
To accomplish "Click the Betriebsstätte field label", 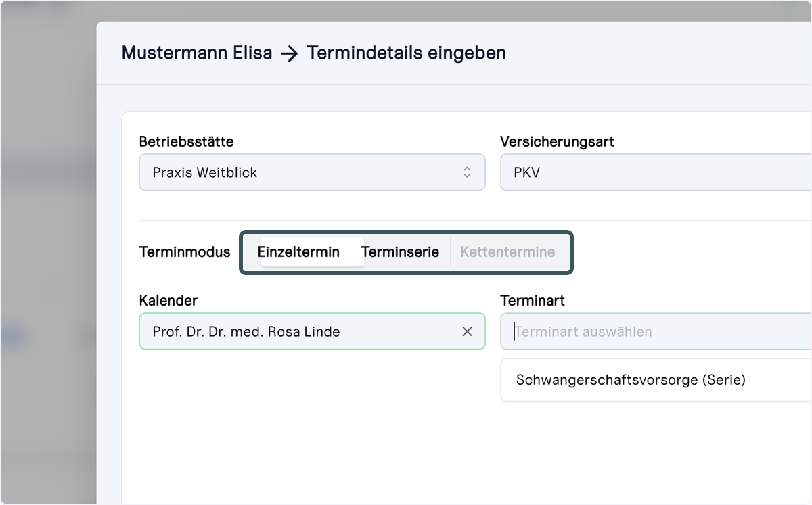I will (187, 142).
